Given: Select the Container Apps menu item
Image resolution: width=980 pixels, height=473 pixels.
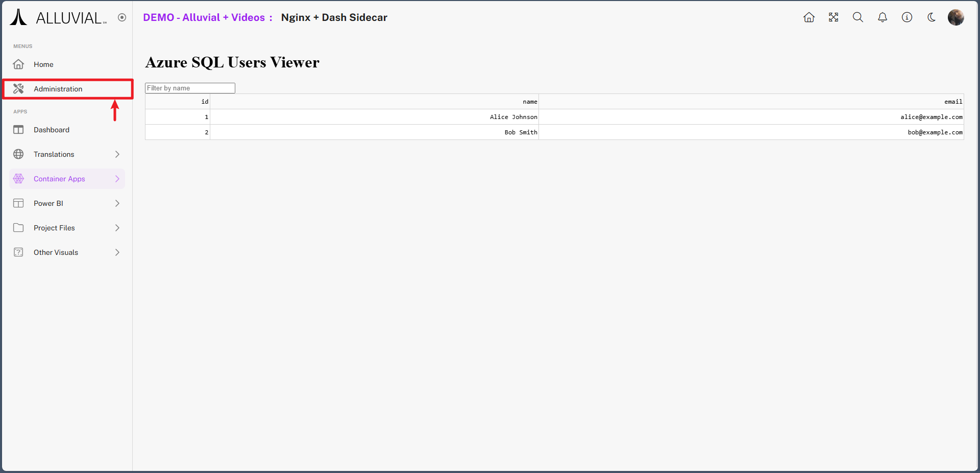Looking at the screenshot, I should tap(59, 179).
